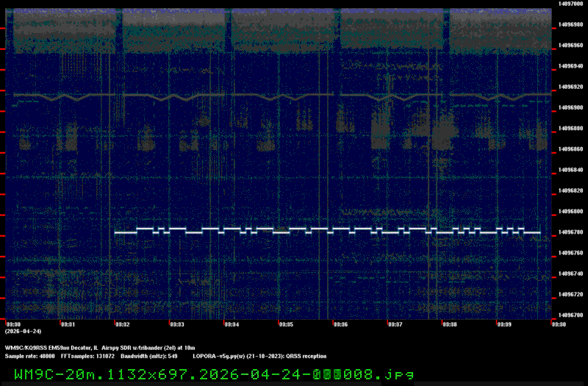
Task: Select the 14096880 frequency label
Action: (571, 128)
